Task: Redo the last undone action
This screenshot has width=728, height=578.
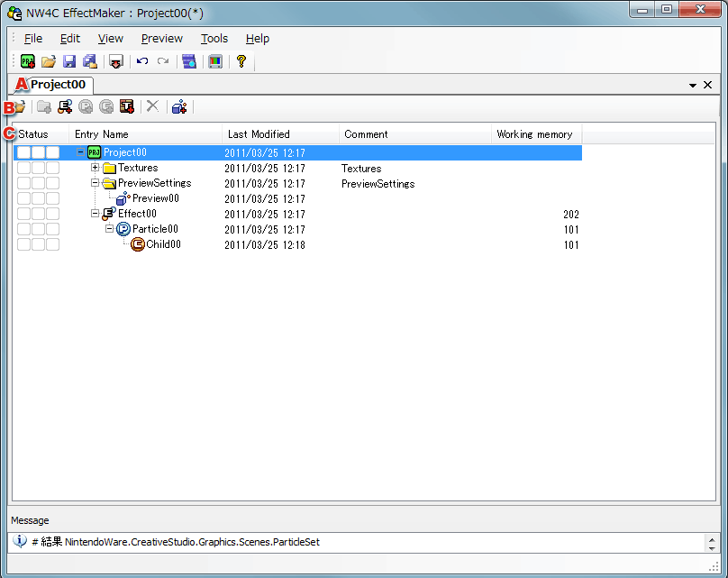Action: (x=163, y=61)
